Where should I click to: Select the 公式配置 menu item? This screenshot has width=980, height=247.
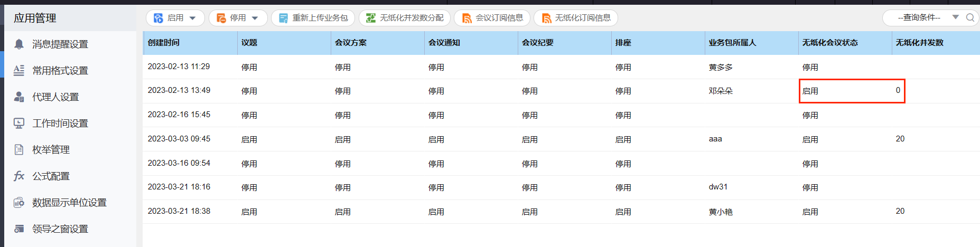pos(51,176)
